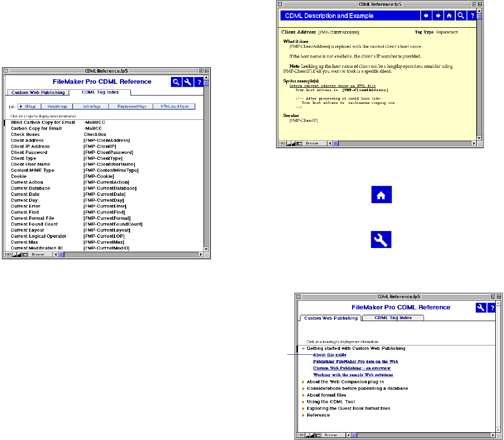Open the Browse mode pop-up in the tag list window

[x=40, y=254]
